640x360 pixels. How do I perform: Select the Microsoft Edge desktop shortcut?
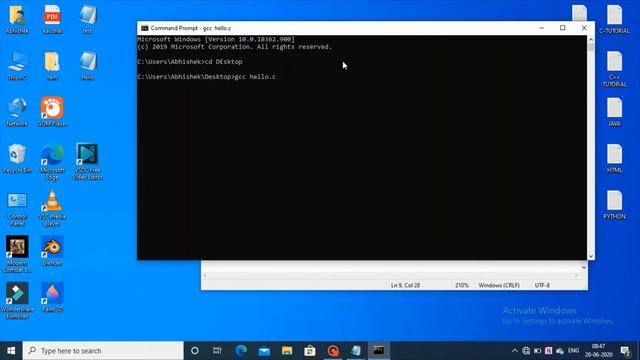[x=52, y=162]
